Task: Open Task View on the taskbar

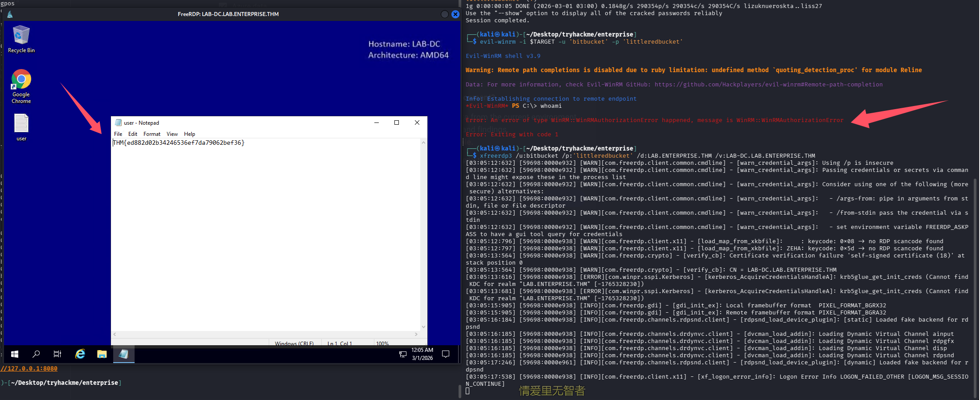Action: click(x=57, y=354)
